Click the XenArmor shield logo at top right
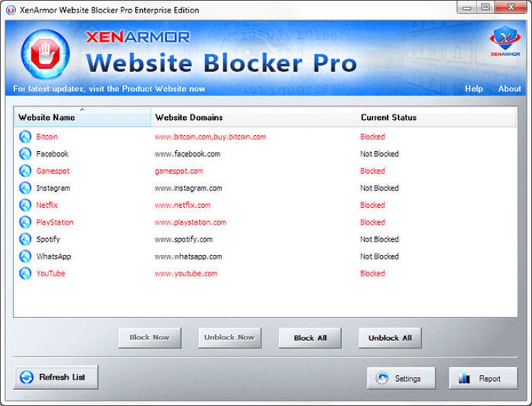The width and height of the screenshot is (532, 406). click(x=505, y=42)
